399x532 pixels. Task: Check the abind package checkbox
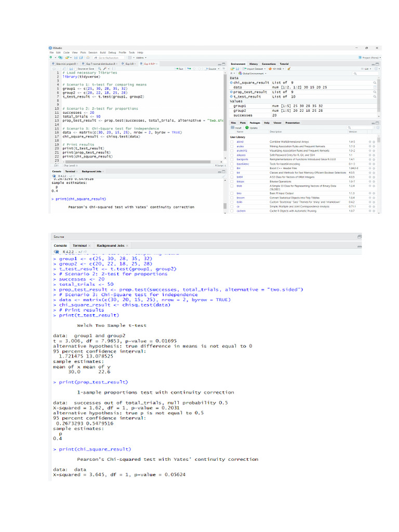coord(232,142)
